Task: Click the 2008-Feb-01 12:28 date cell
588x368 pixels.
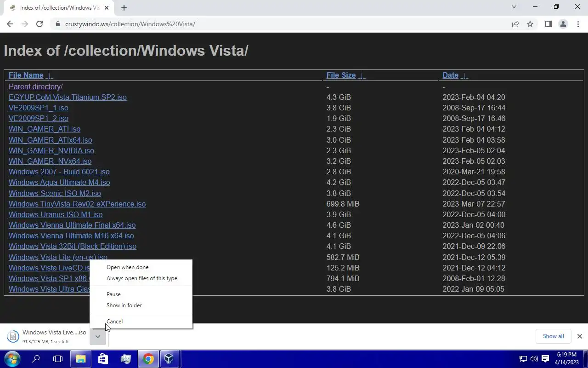Action: tap(474, 278)
